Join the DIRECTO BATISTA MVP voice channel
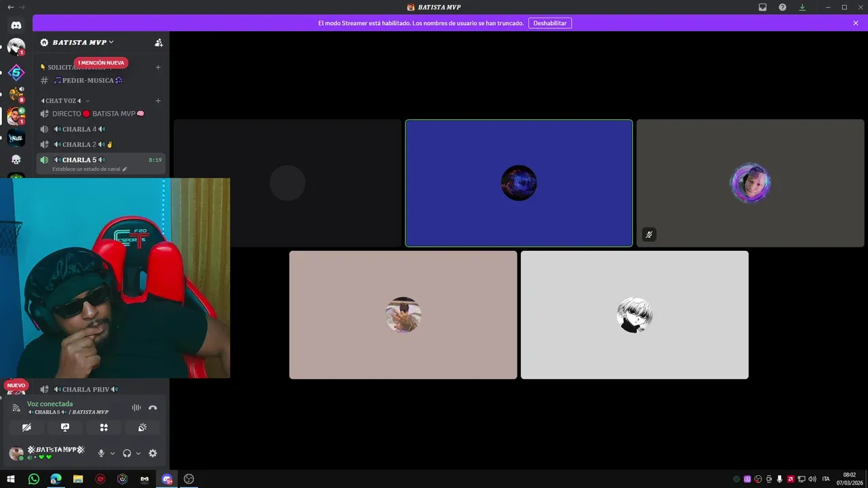Screen dimensions: 868x488 click(101, 114)
